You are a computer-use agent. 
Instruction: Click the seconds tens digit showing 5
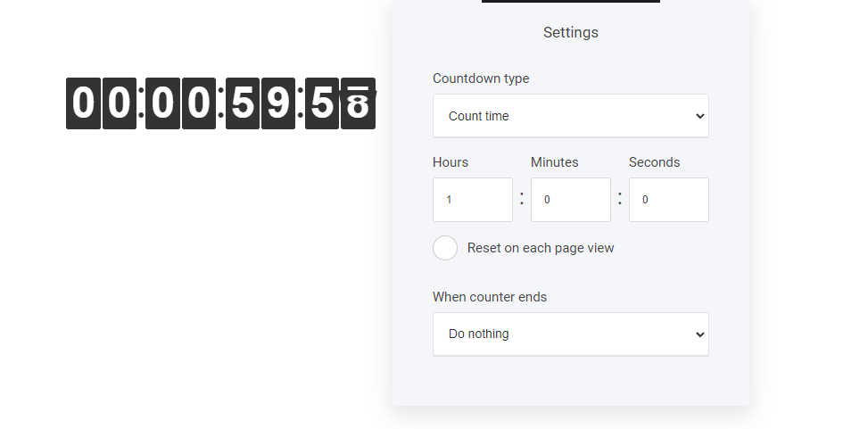tap(321, 103)
